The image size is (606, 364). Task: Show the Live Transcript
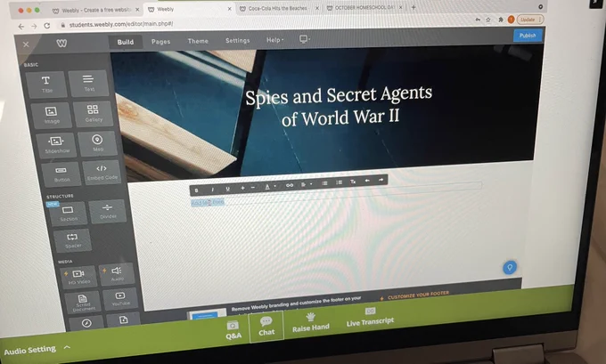[x=370, y=317]
